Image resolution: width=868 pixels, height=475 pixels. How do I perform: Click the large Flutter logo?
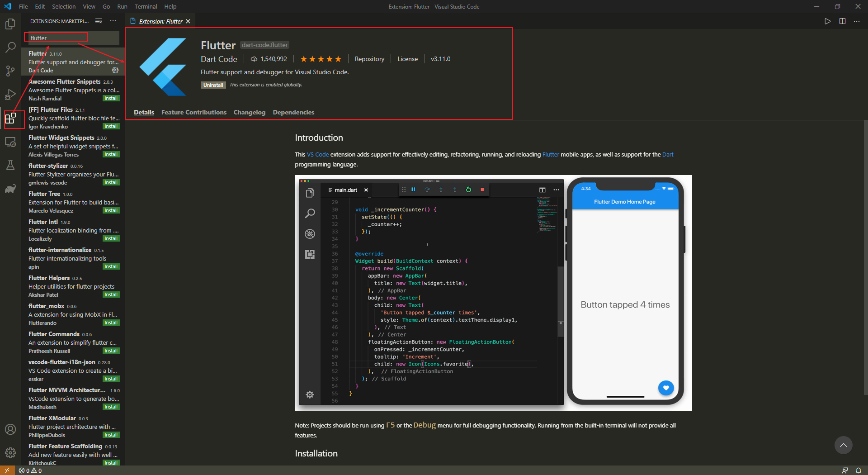tap(163, 66)
